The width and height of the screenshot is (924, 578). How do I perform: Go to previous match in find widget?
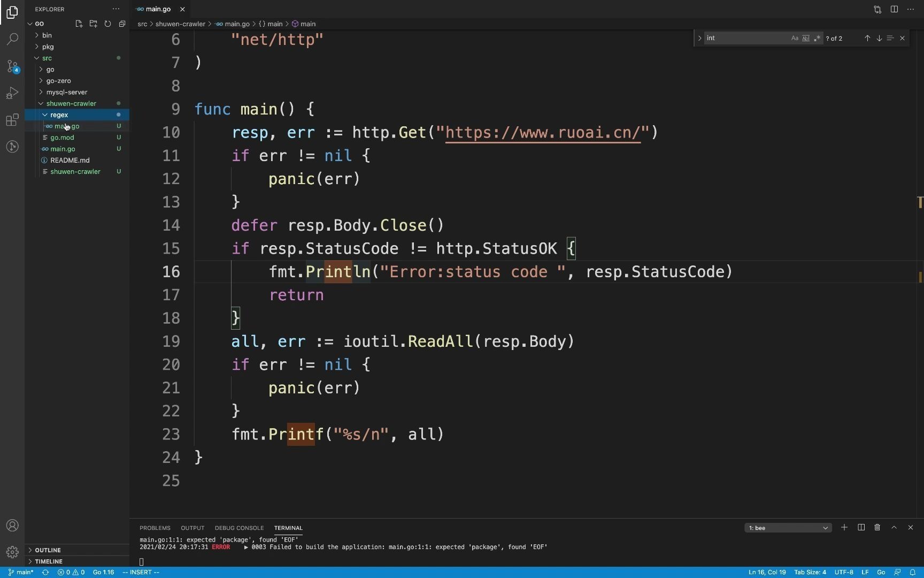click(x=867, y=38)
